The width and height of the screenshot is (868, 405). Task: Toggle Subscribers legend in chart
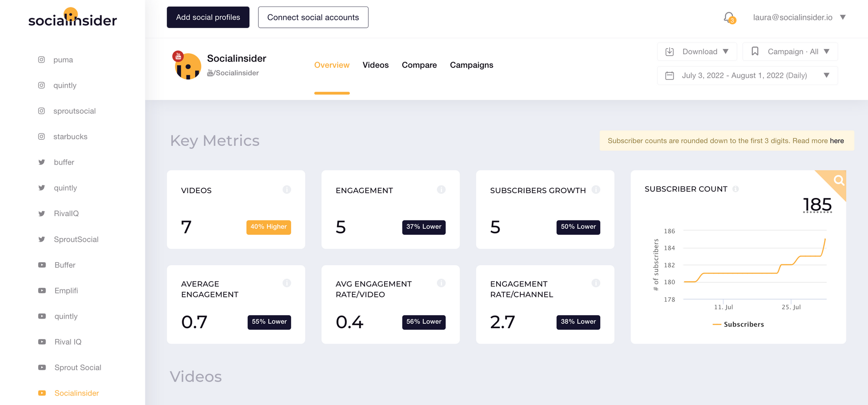[738, 324]
